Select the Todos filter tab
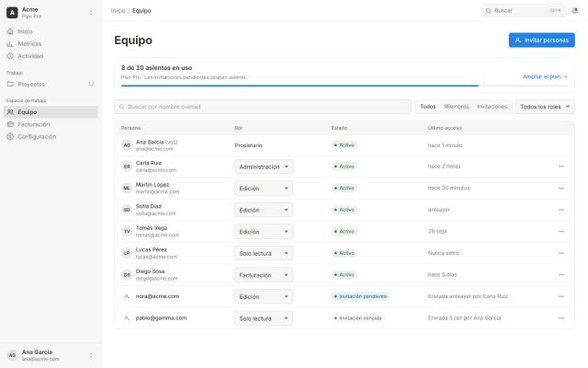This screenshot has height=368, width=588. coord(428,107)
